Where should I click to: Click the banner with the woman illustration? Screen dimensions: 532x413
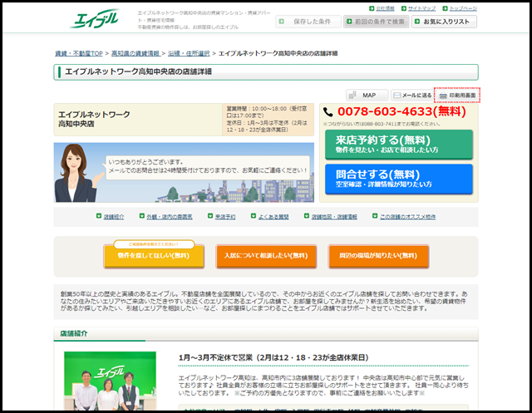click(x=184, y=173)
